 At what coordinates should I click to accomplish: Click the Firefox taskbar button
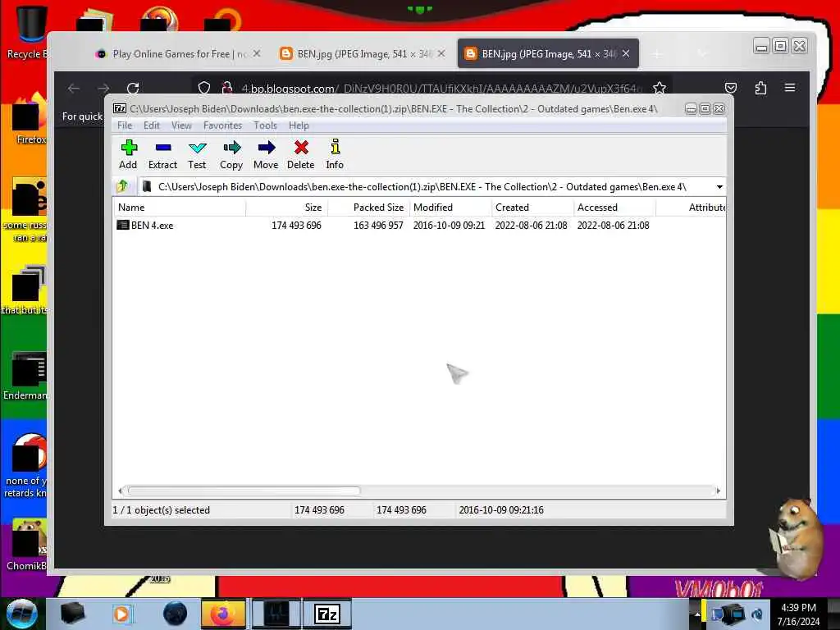223,614
